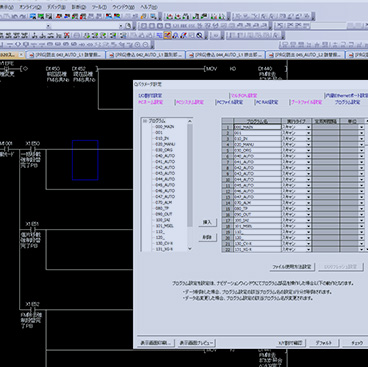Click the highlighted orange icon in the ladder toolbar

point(168,35)
